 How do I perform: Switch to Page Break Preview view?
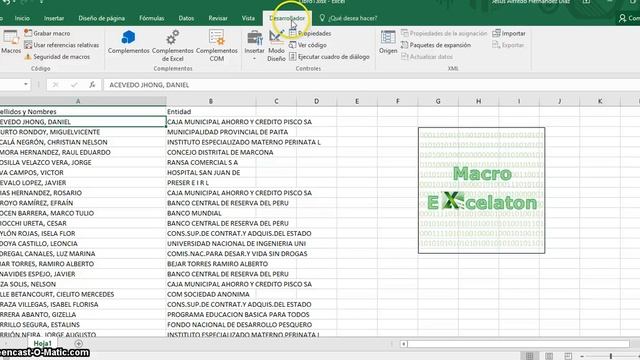point(568,356)
